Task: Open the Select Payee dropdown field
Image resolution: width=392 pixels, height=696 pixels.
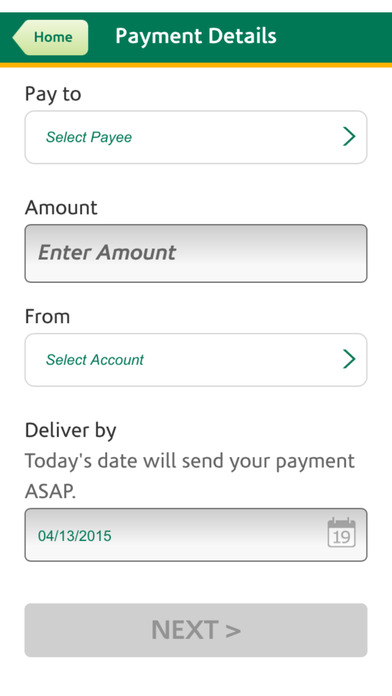Action: (196, 137)
